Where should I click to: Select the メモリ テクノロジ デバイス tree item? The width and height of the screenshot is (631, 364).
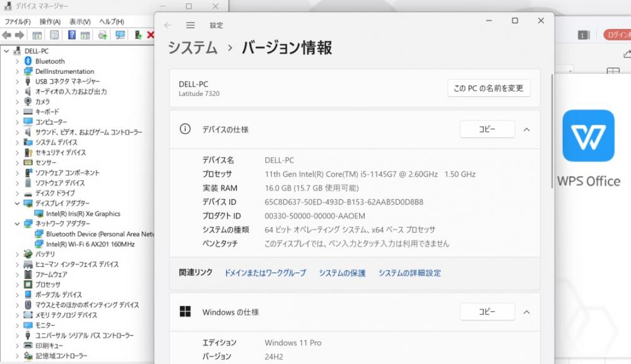(66, 315)
